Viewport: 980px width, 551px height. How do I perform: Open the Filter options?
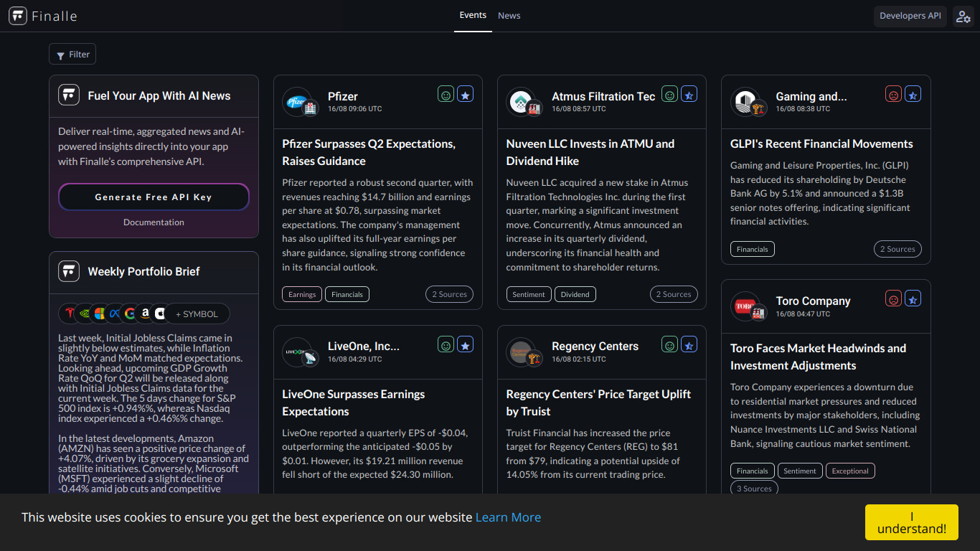pyautogui.click(x=72, y=55)
